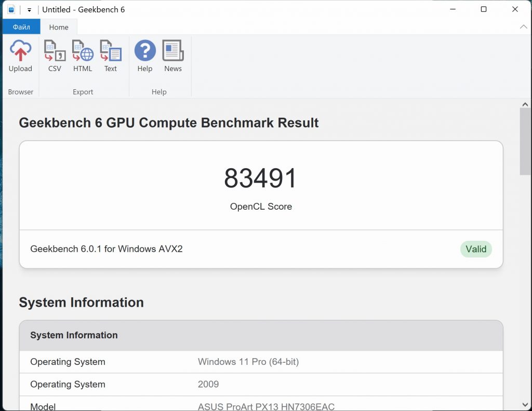The height and width of the screenshot is (411, 532).
Task: Open the News icon in ribbon
Action: [x=173, y=51]
